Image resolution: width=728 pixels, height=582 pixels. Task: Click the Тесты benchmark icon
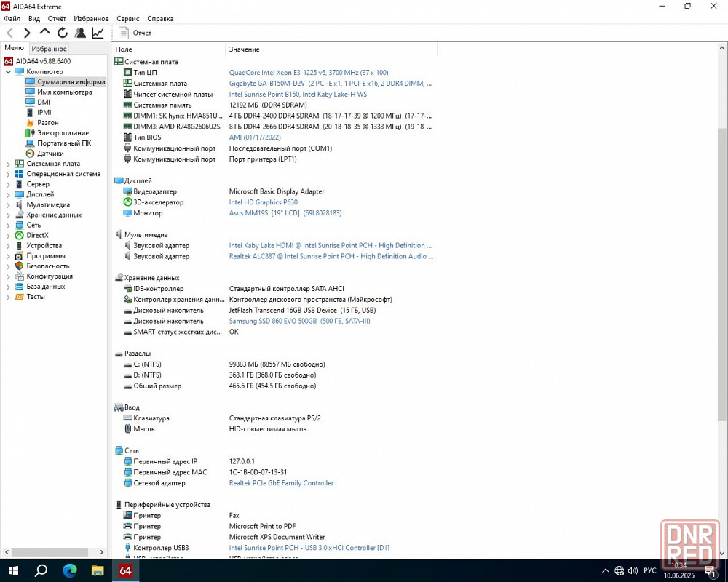pyautogui.click(x=19, y=297)
